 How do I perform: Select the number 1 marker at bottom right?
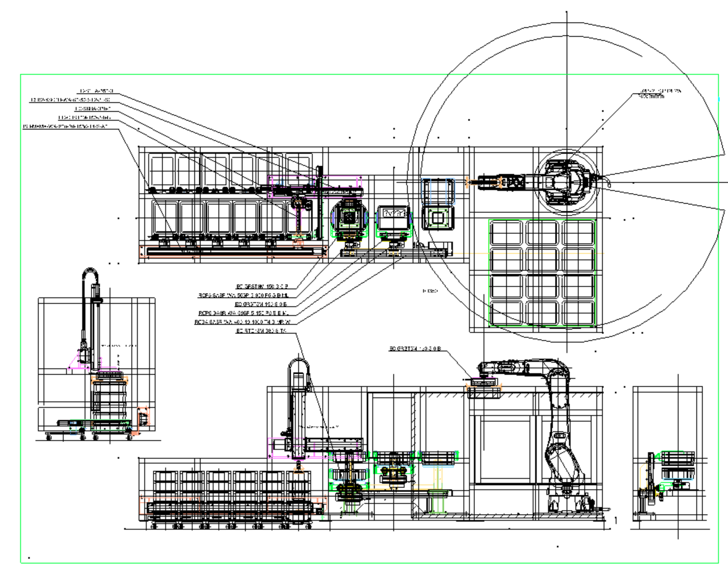click(x=616, y=520)
